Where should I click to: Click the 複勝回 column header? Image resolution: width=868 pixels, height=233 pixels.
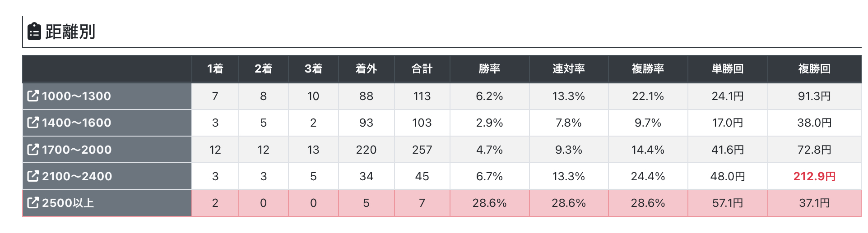pos(814,69)
